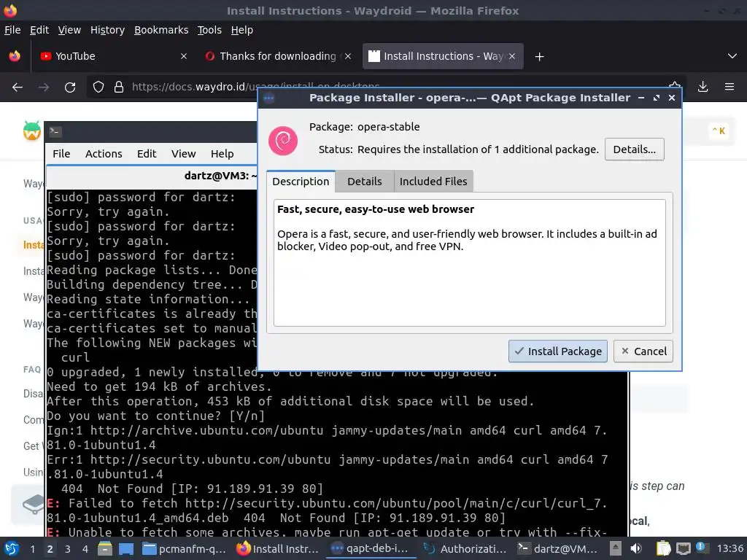747x560 pixels.
Task: Click the removable media eject tray icon
Action: 616,548
